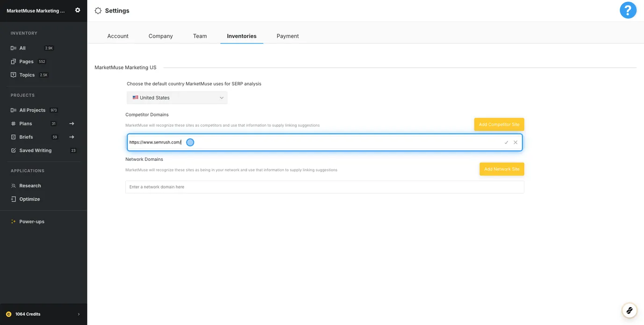Click the MarketMuse Marketing workspace name
This screenshot has width=644, height=325.
(36, 11)
